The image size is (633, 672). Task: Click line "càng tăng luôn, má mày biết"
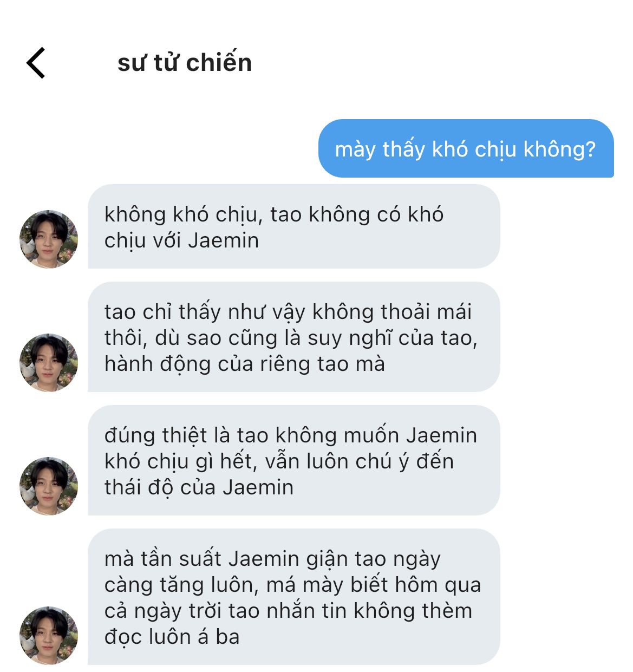pos(292,585)
